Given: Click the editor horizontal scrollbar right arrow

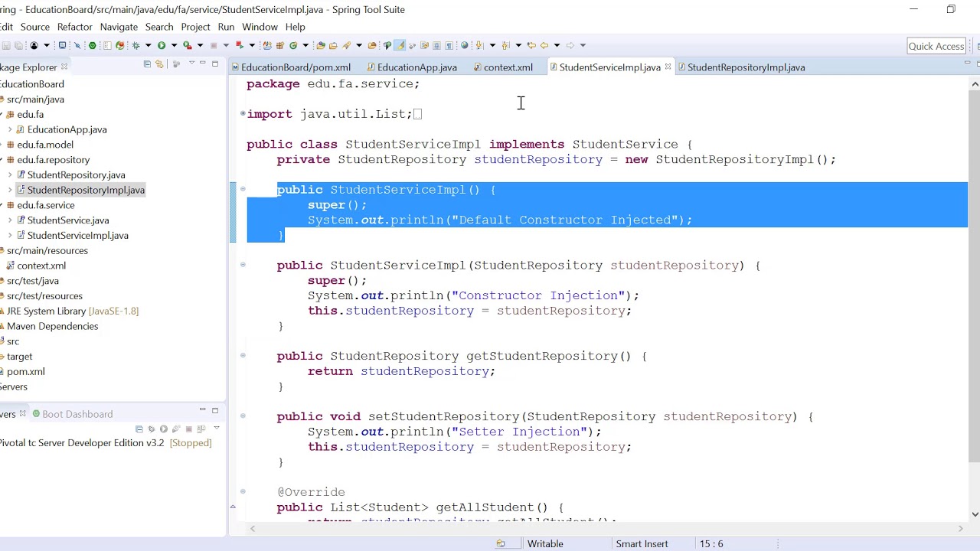Looking at the screenshot, I should click(960, 528).
